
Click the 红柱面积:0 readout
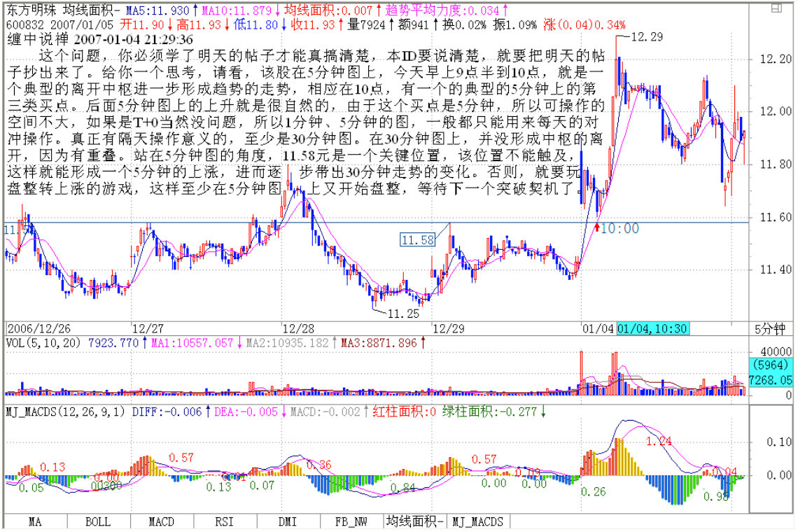click(x=404, y=412)
